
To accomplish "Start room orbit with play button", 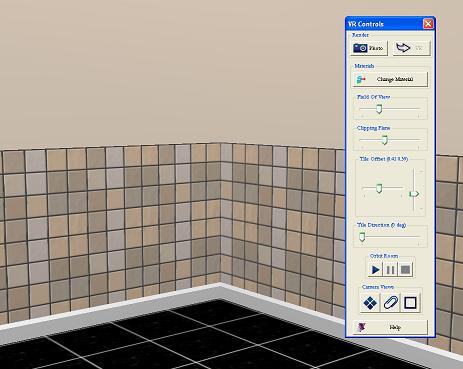I will click(376, 269).
